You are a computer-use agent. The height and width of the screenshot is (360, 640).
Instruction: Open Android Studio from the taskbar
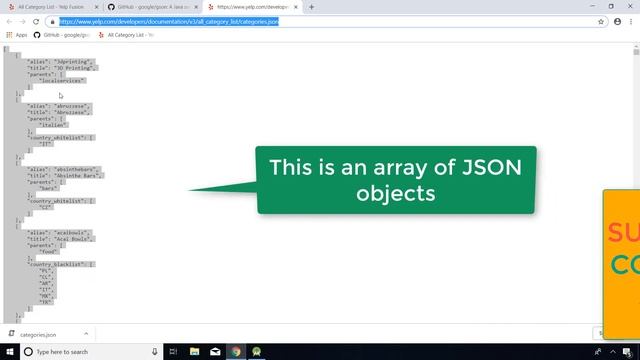pyautogui.click(x=257, y=352)
